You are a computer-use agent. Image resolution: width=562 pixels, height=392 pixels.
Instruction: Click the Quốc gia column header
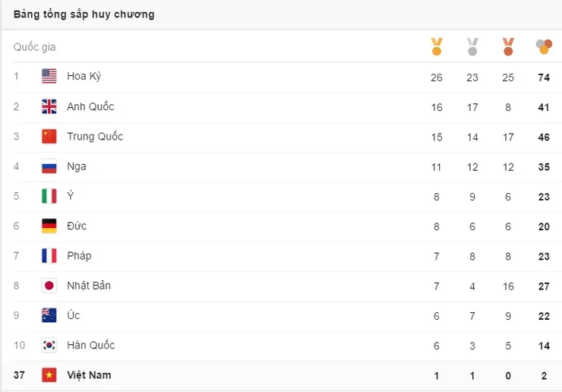click(x=34, y=47)
